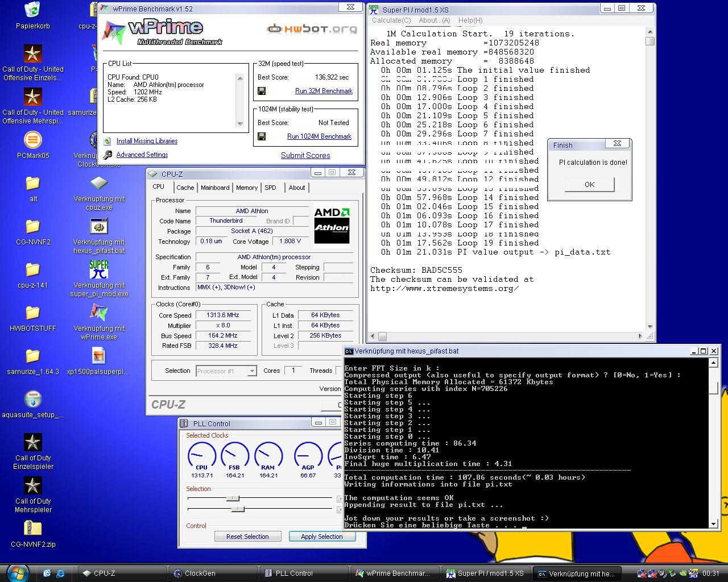Open the Processor #1 selection dropdown
The image size is (728, 582).
(x=226, y=371)
